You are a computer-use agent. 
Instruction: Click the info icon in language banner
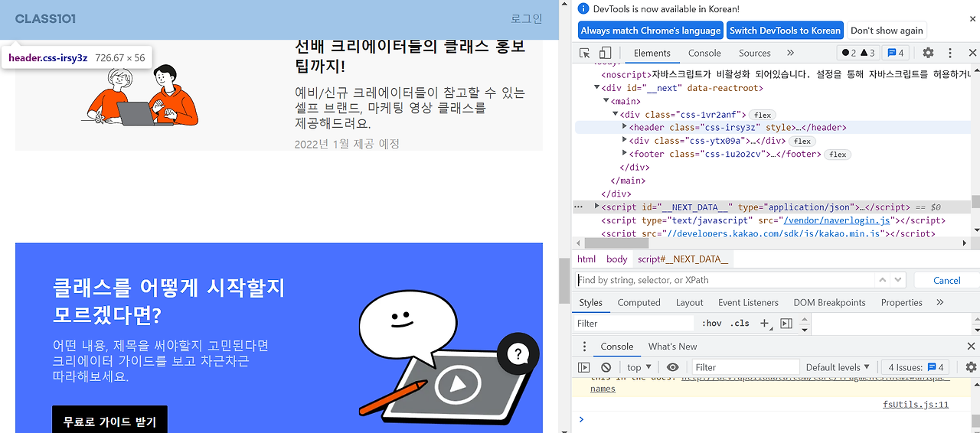tap(583, 8)
